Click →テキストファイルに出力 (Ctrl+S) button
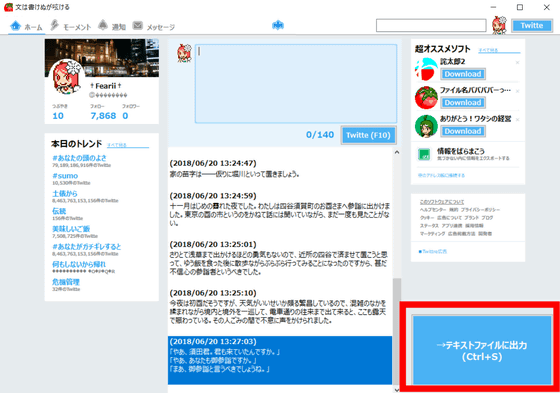Image resolution: width=560 pixels, height=393 pixels. tap(482, 350)
